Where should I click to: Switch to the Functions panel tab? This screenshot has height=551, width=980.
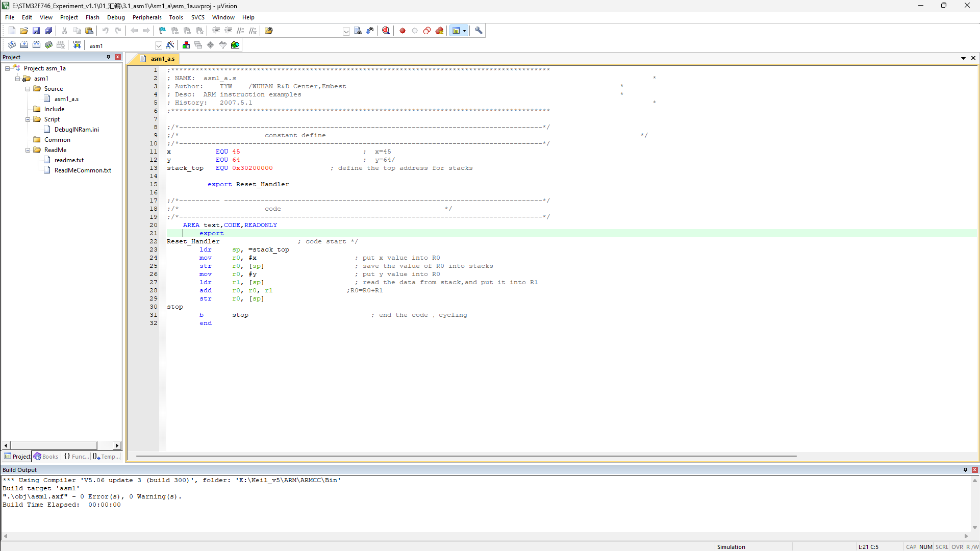click(76, 457)
